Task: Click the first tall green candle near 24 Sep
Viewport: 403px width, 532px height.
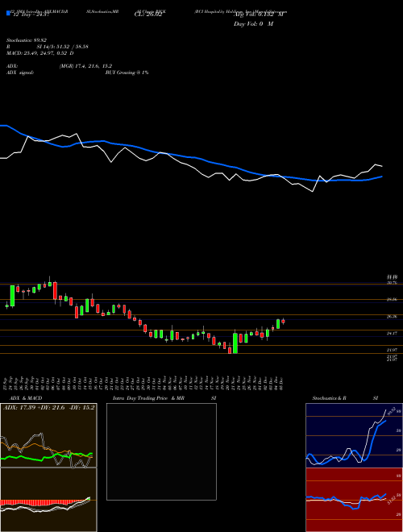Action: (13, 296)
